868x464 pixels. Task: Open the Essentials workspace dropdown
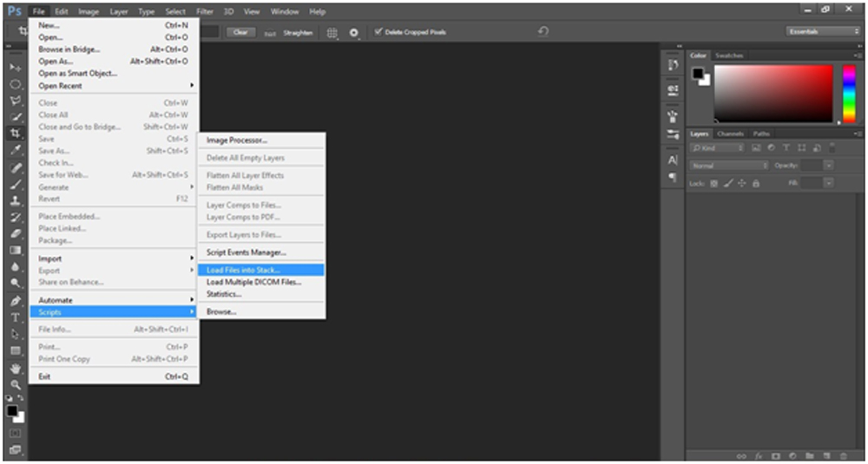823,31
